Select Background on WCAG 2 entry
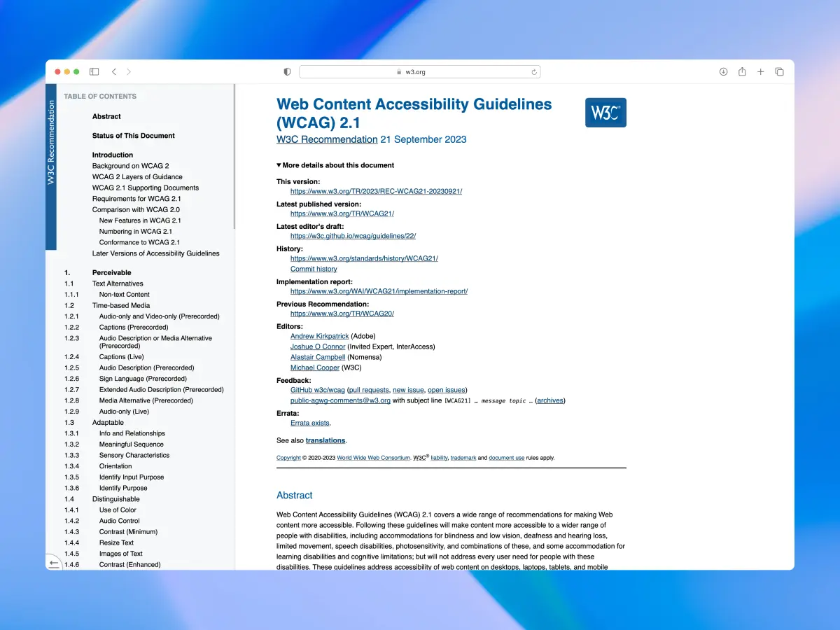 130,166
